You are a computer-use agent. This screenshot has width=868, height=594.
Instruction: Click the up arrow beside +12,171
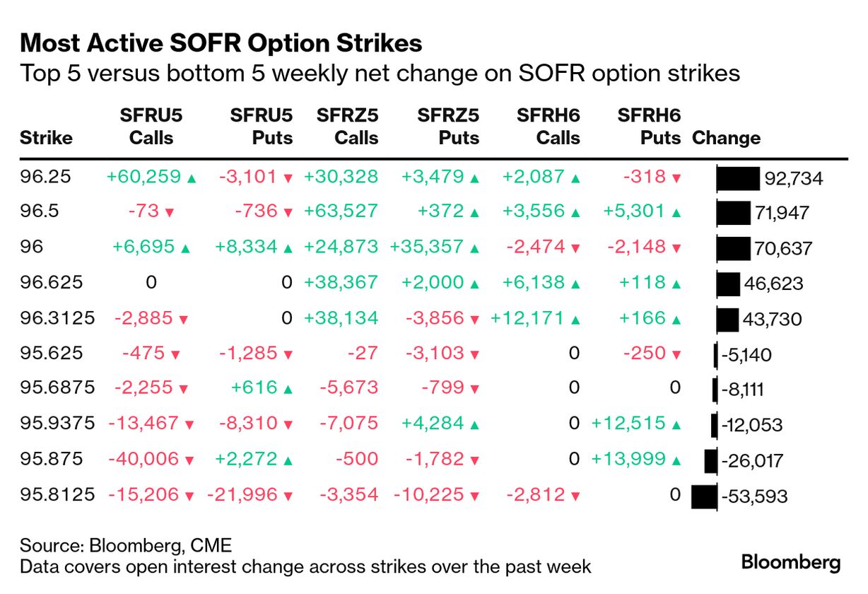click(575, 320)
